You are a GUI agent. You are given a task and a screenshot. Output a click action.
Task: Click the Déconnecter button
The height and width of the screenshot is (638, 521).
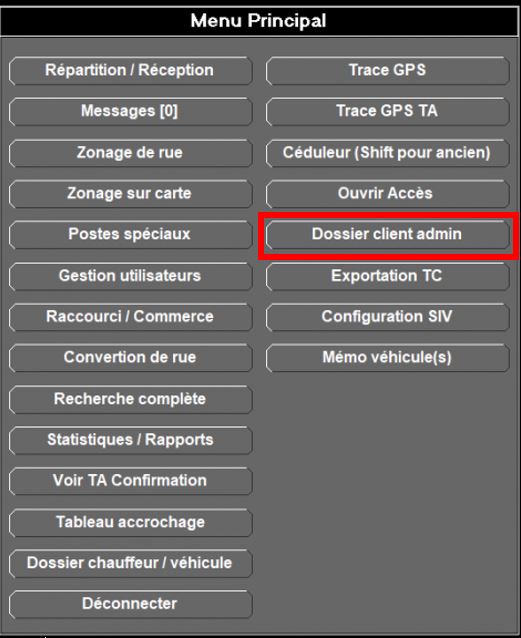tap(130, 604)
